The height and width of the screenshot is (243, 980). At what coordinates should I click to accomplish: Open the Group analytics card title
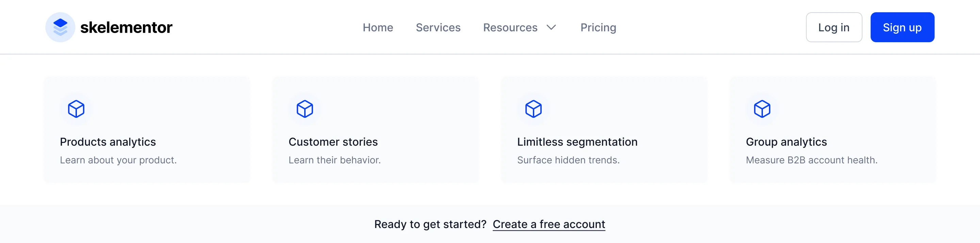(x=786, y=142)
